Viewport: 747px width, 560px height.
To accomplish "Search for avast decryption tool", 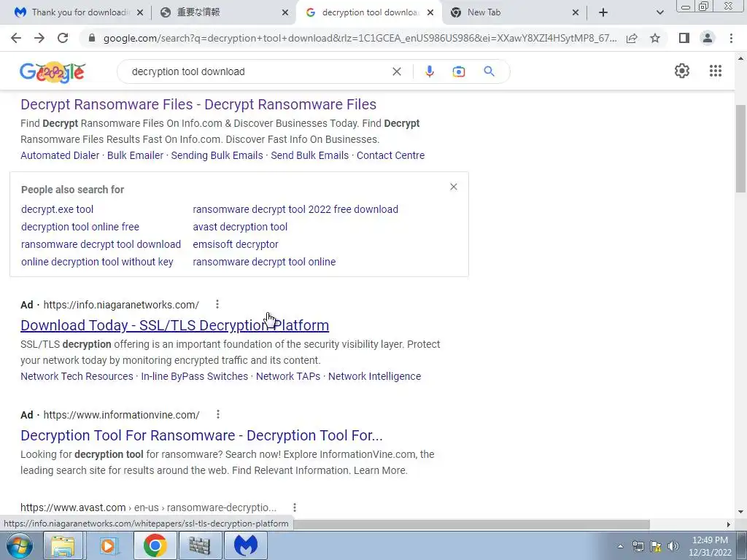I will pyautogui.click(x=240, y=227).
